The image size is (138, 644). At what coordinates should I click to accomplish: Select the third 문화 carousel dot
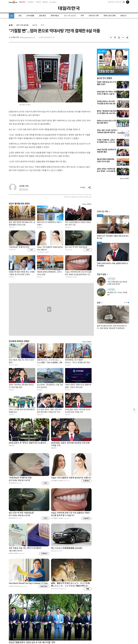tap(128, 302)
